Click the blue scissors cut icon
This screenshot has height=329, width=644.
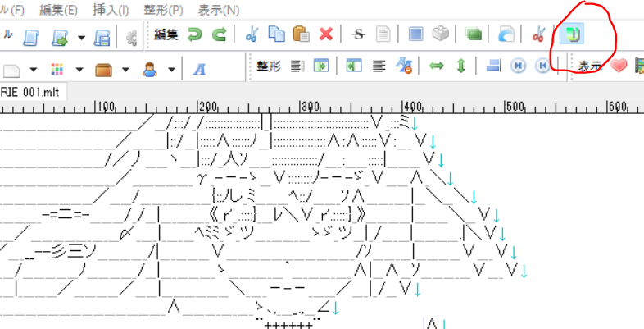click(x=252, y=34)
